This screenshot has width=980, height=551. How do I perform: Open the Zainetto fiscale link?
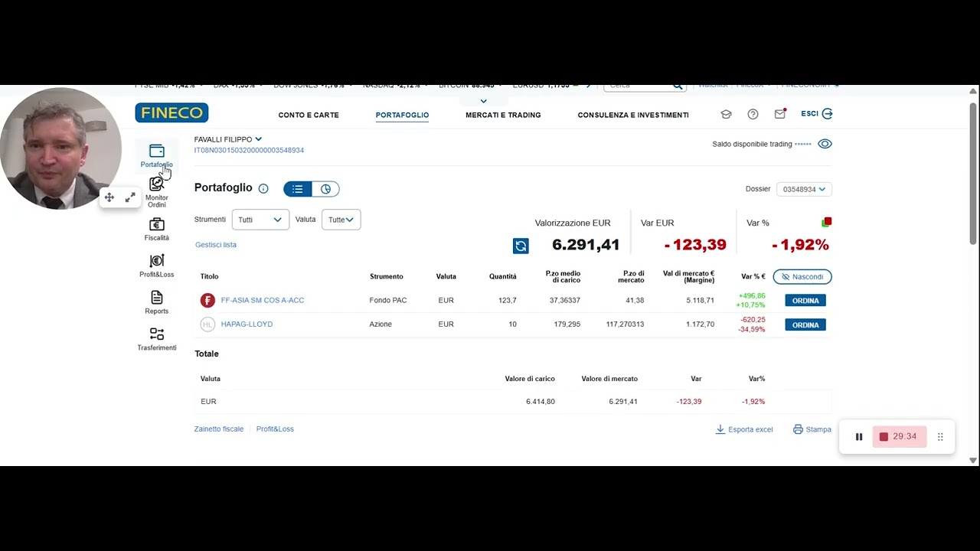point(219,429)
